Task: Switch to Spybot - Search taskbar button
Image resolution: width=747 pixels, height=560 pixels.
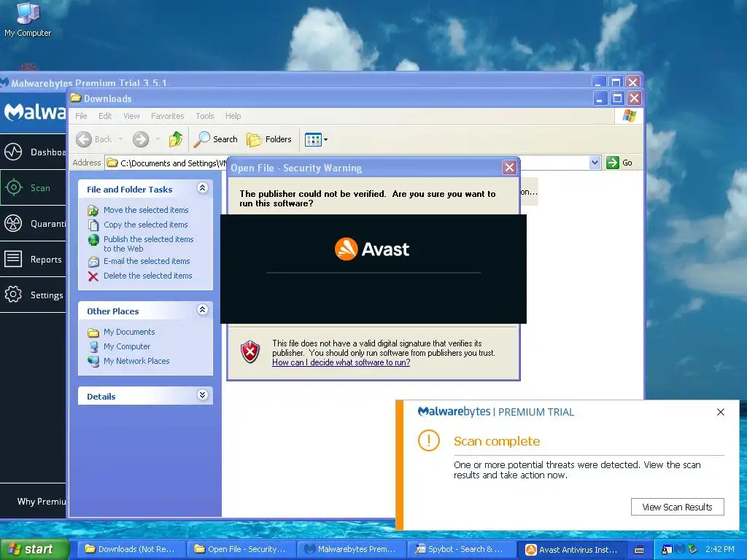Action: [461, 549]
